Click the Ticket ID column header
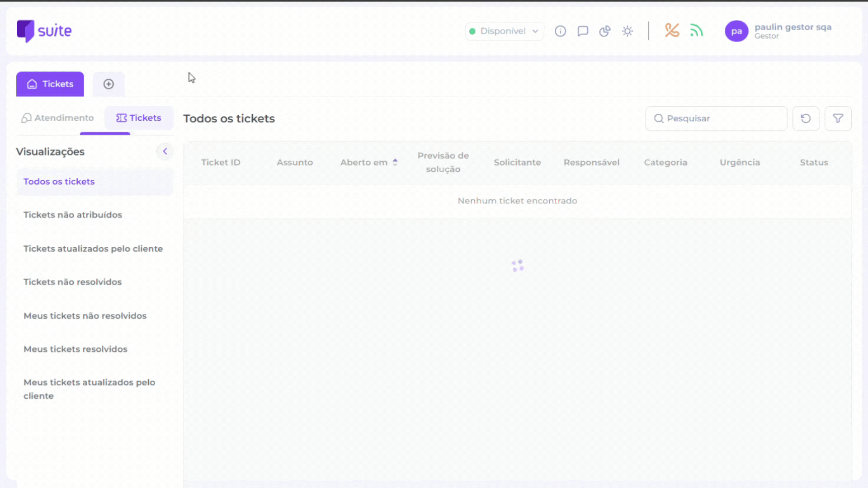 (221, 163)
